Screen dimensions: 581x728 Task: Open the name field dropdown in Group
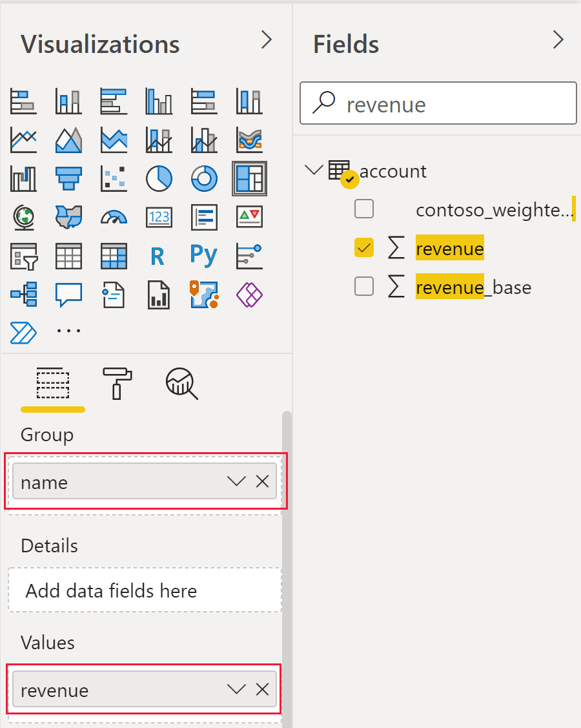pos(235,481)
